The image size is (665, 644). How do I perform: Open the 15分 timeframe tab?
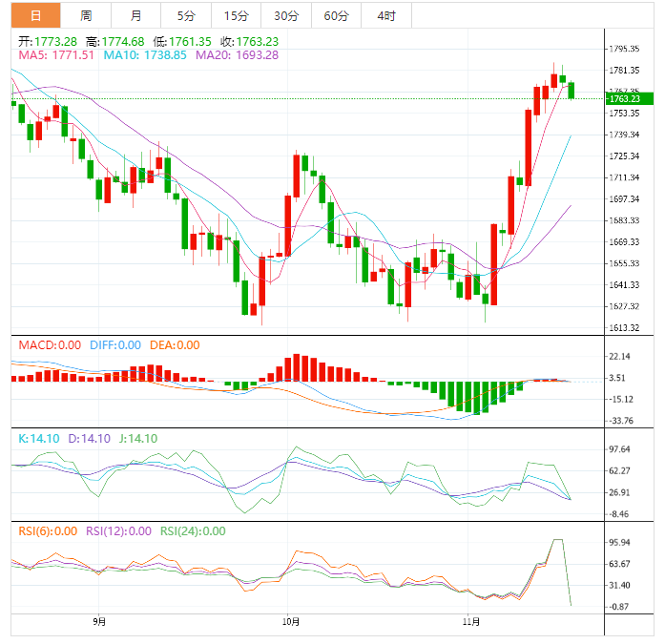[236, 15]
